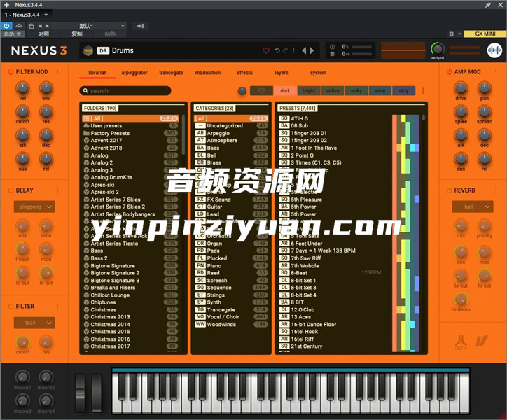This screenshot has height=420, width=507.
Task: Select the Vocal / Choir category
Action: (231, 317)
